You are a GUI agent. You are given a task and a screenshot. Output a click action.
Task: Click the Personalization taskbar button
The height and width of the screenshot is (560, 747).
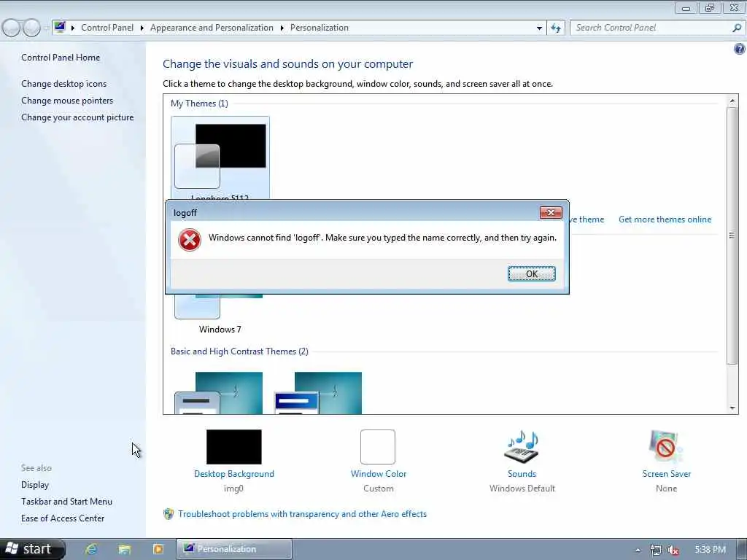tap(234, 549)
